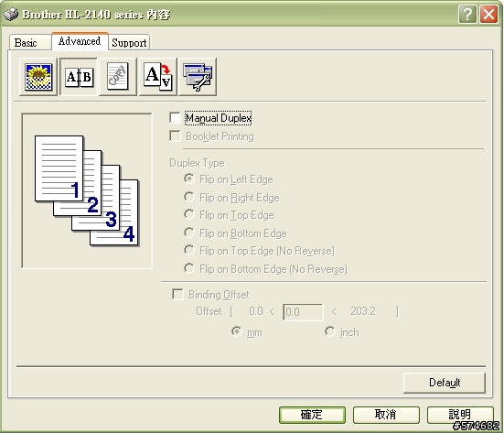Choose the inch unit radio button
Viewport: 504px width, 433px height.
(330, 331)
